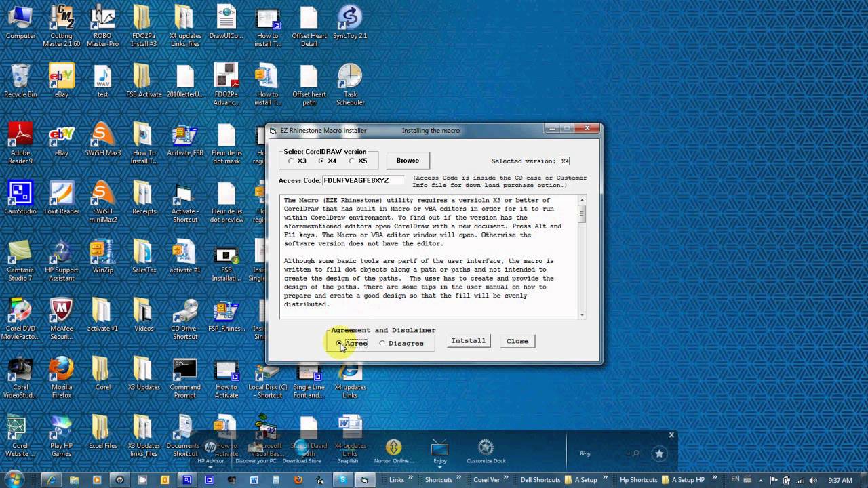Choose the X5 CorelDRAW version radio
Viewport: 868px width, 488px height.
[351, 161]
